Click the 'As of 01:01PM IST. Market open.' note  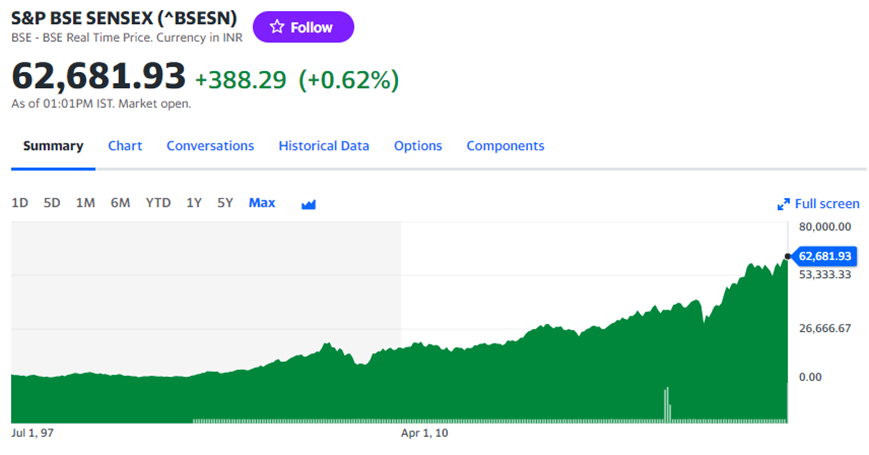coord(101,104)
